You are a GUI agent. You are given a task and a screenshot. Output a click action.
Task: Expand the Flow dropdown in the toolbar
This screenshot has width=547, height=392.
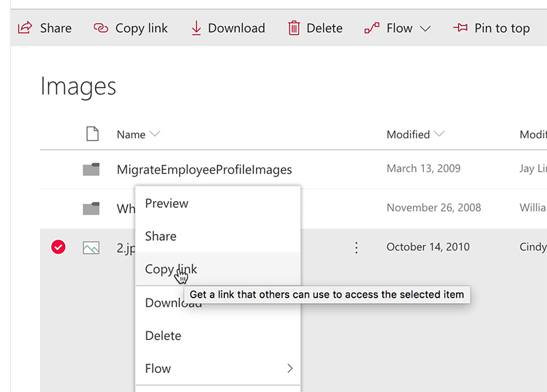click(x=425, y=29)
